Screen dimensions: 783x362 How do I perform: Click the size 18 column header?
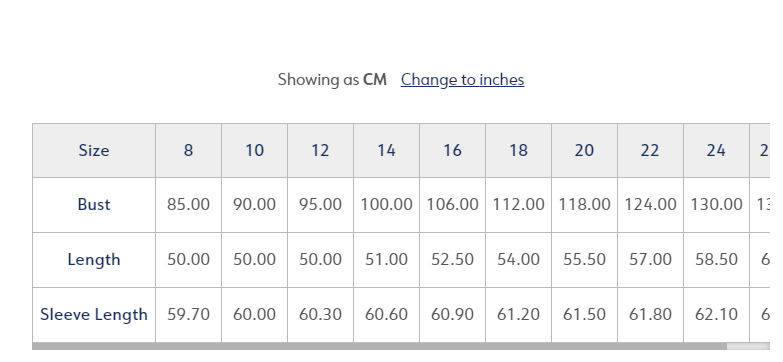[518, 150]
